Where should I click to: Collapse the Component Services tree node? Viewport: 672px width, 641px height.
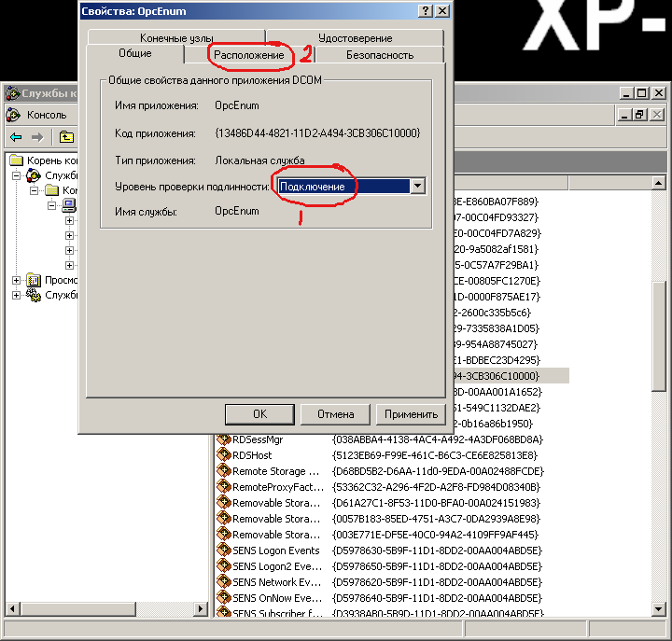17,175
